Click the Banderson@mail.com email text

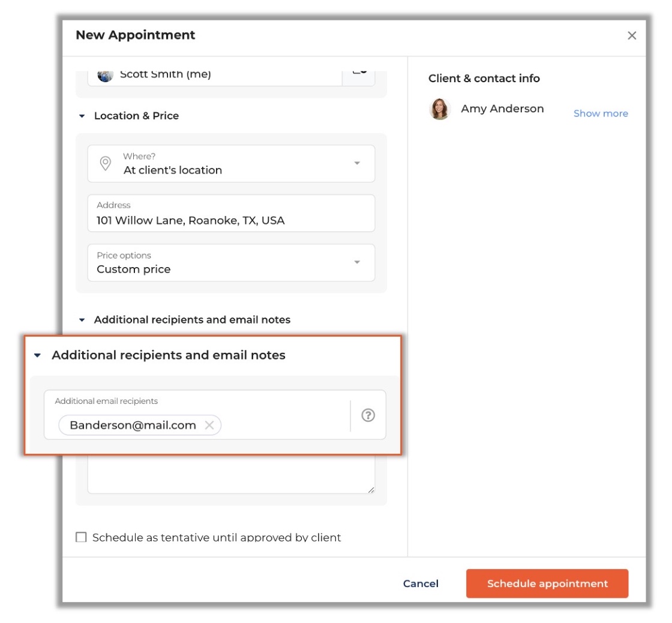tap(133, 426)
